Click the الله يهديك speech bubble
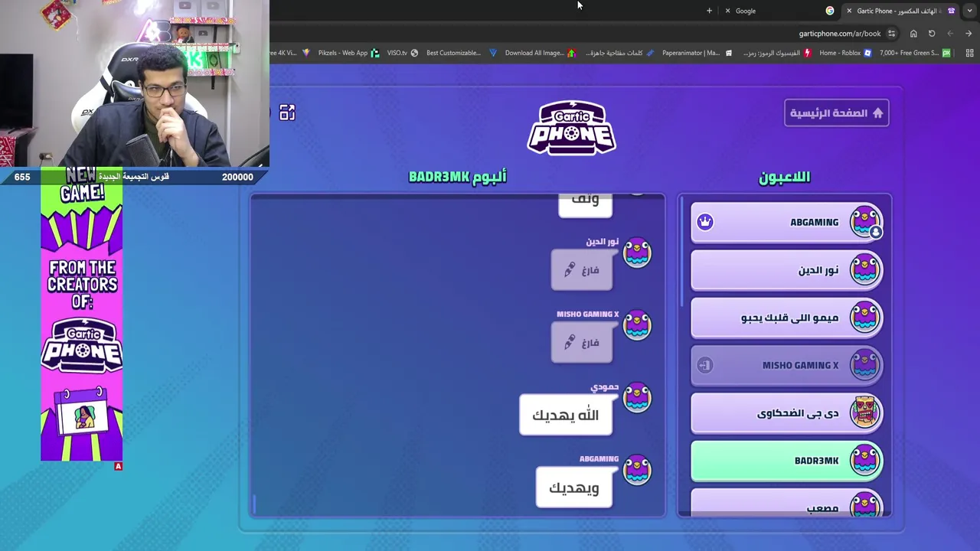The width and height of the screenshot is (980, 551). coord(566,415)
